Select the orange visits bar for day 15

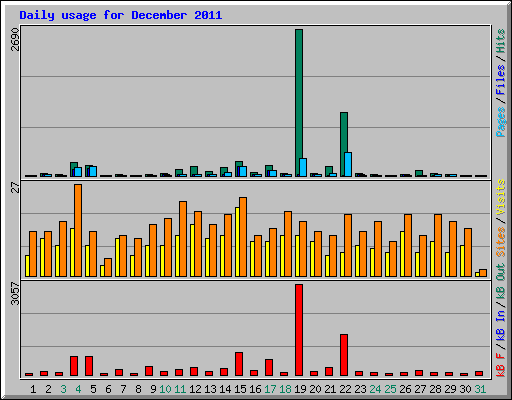coord(243,237)
